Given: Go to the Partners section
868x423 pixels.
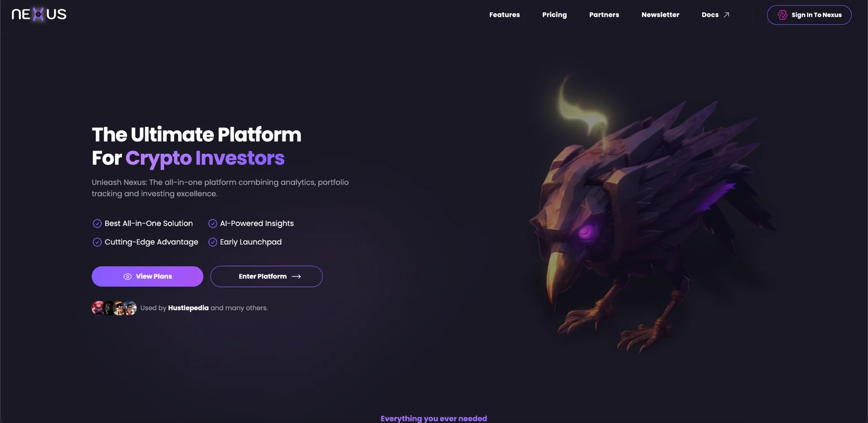Looking at the screenshot, I should 604,15.
